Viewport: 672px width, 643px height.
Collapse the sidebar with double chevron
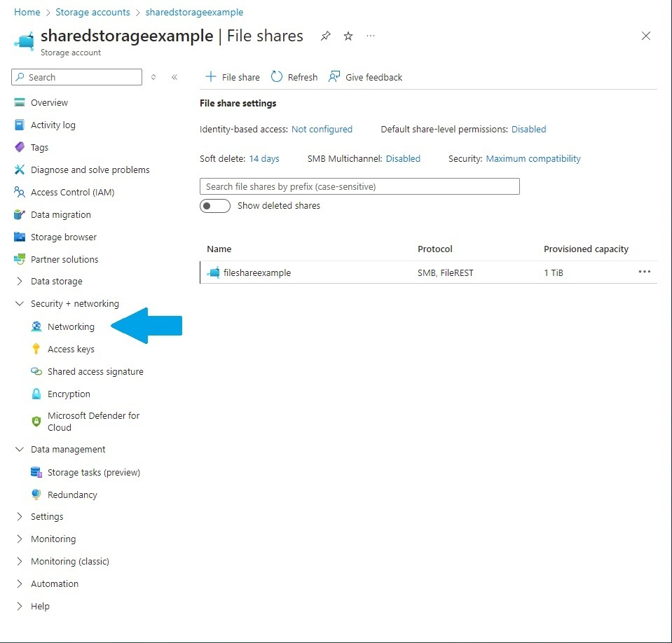(174, 77)
